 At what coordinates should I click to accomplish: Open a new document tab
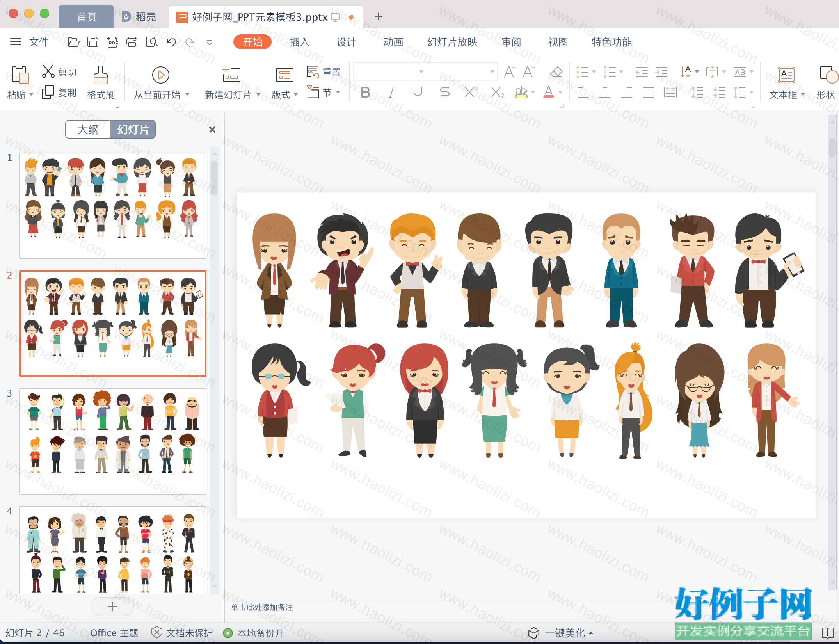click(378, 16)
